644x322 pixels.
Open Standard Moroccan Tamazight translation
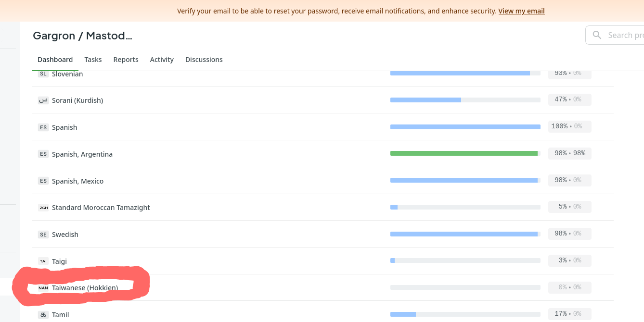tap(101, 208)
